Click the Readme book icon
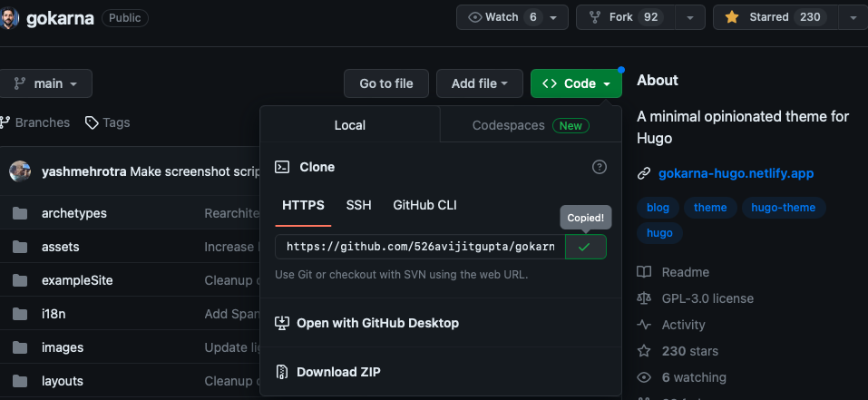This screenshot has height=400, width=868. click(x=644, y=272)
